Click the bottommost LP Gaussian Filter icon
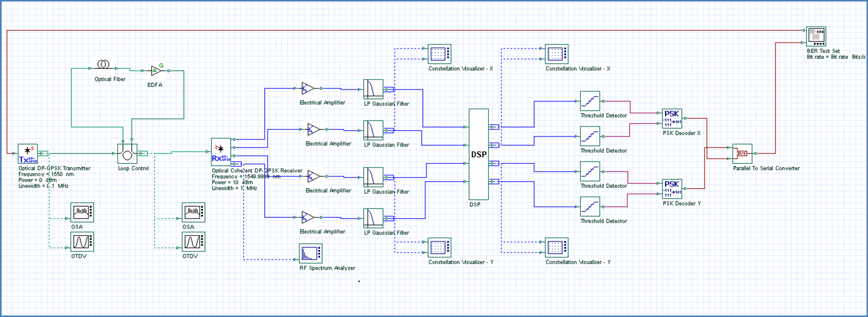The image size is (868, 317). 373,218
